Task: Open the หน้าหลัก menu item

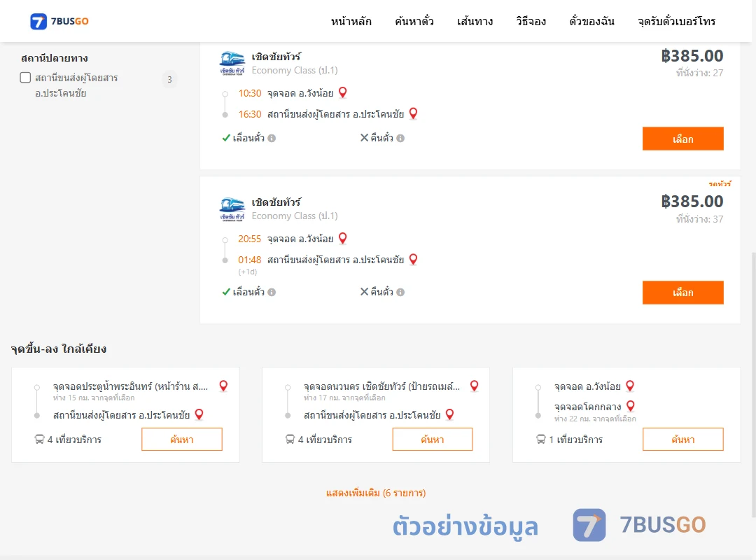Action: click(351, 21)
